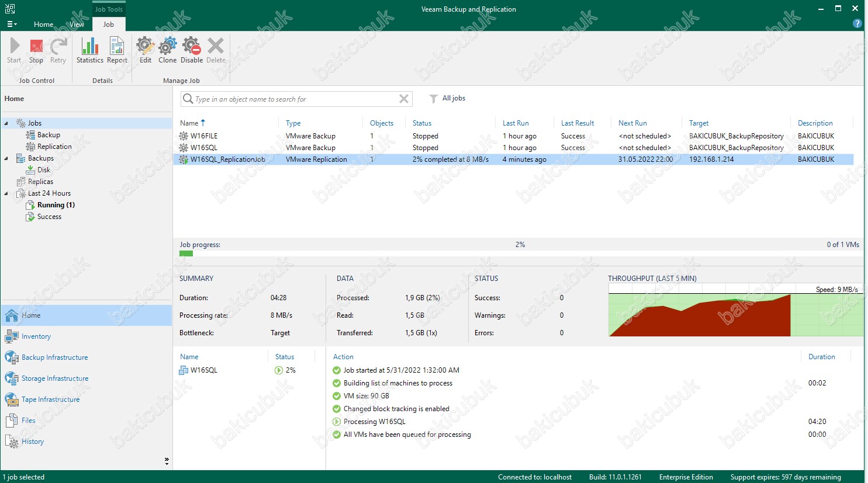This screenshot has width=868, height=483.
Task: Switch to the Home ribbon tab
Action: pyautogui.click(x=44, y=25)
